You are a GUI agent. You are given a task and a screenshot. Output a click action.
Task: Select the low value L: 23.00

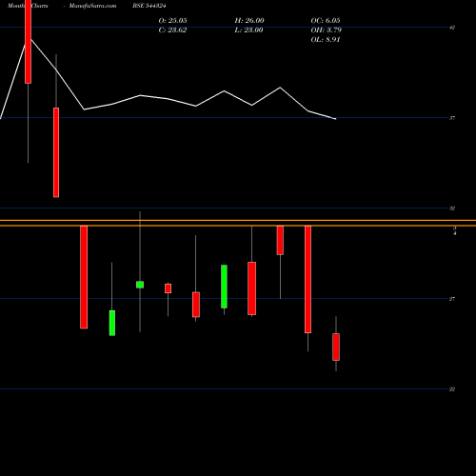coord(248,30)
